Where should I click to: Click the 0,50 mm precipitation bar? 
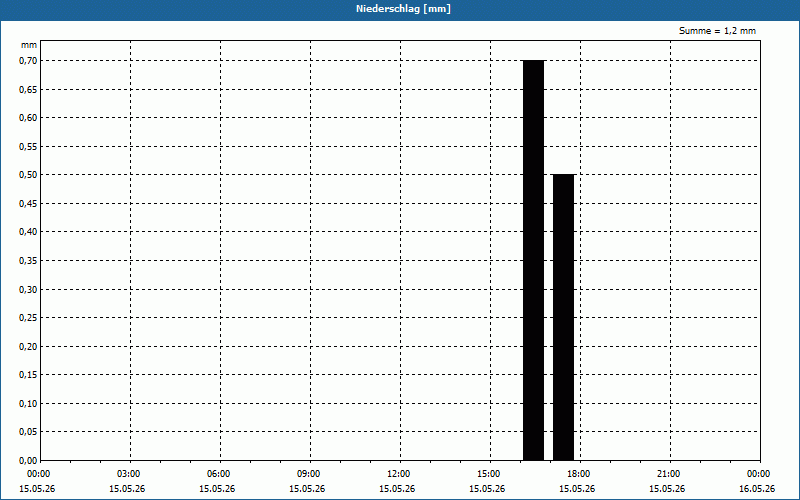(x=564, y=317)
